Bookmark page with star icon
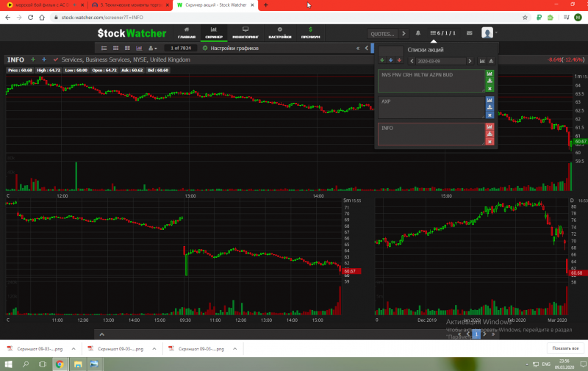This screenshot has height=371, width=588. point(525,17)
